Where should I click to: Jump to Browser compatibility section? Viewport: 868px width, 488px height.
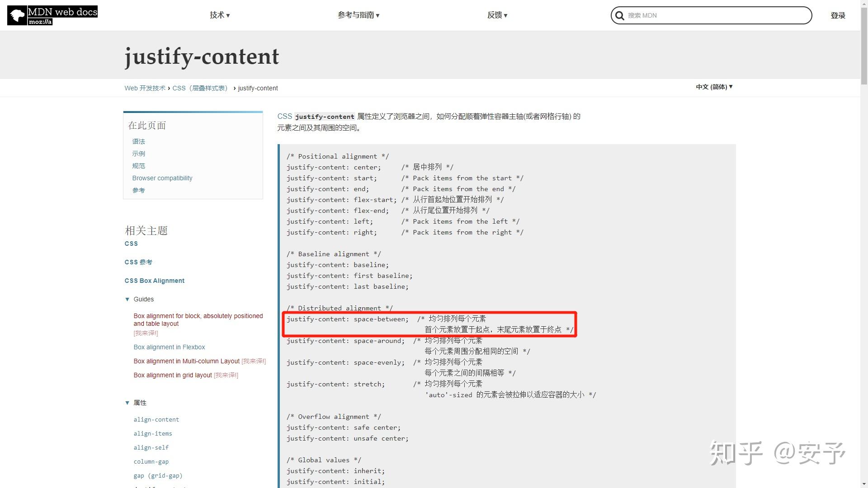pyautogui.click(x=162, y=178)
